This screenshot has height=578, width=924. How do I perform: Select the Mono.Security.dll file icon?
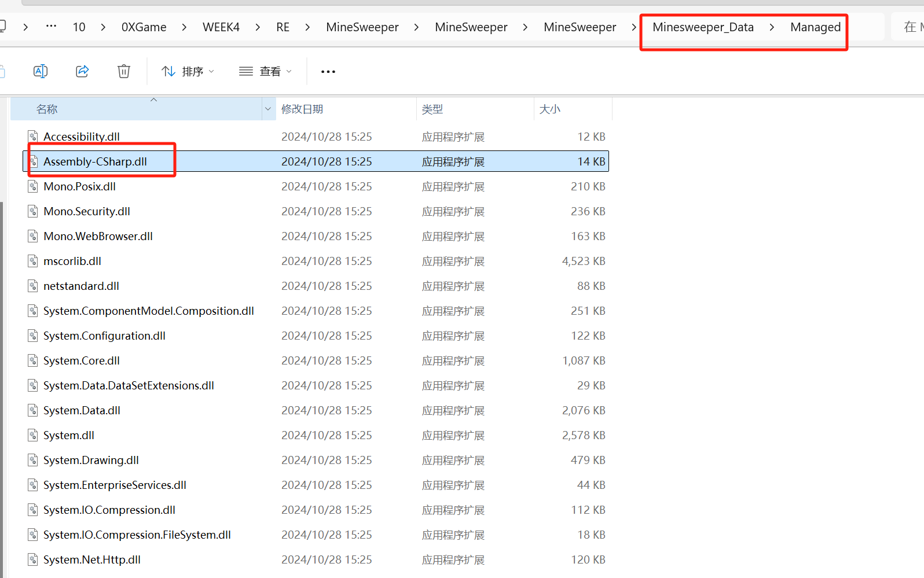click(34, 211)
